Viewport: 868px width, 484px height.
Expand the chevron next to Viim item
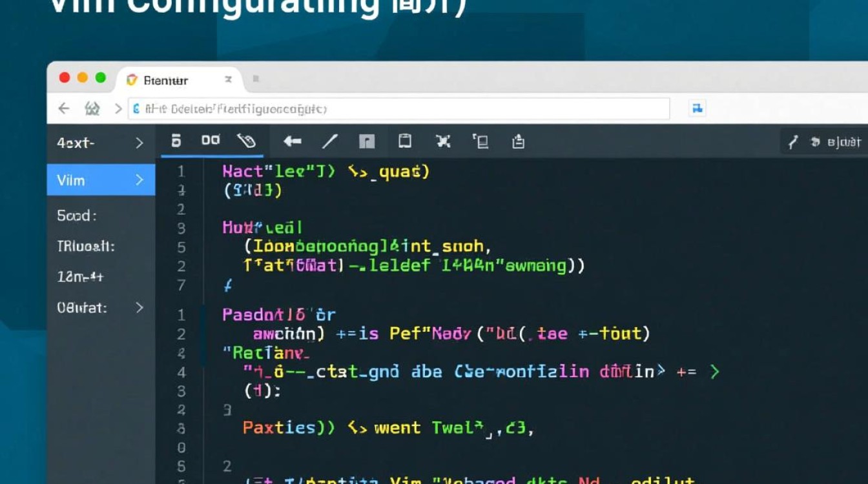point(139,180)
